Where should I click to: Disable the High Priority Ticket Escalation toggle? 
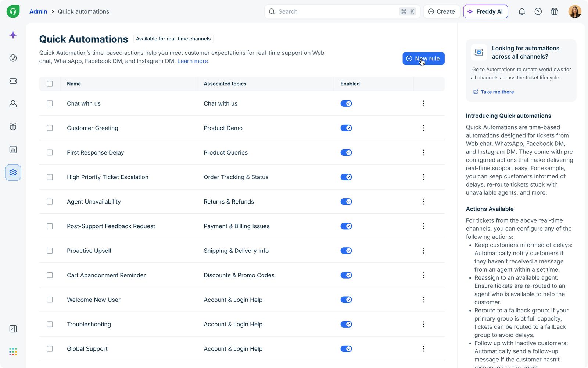coord(346,177)
